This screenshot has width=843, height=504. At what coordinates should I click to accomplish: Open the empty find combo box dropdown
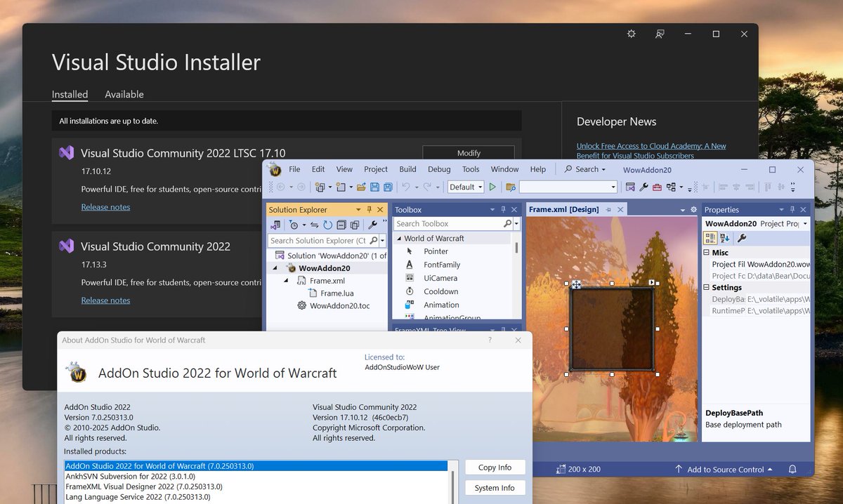click(x=613, y=187)
